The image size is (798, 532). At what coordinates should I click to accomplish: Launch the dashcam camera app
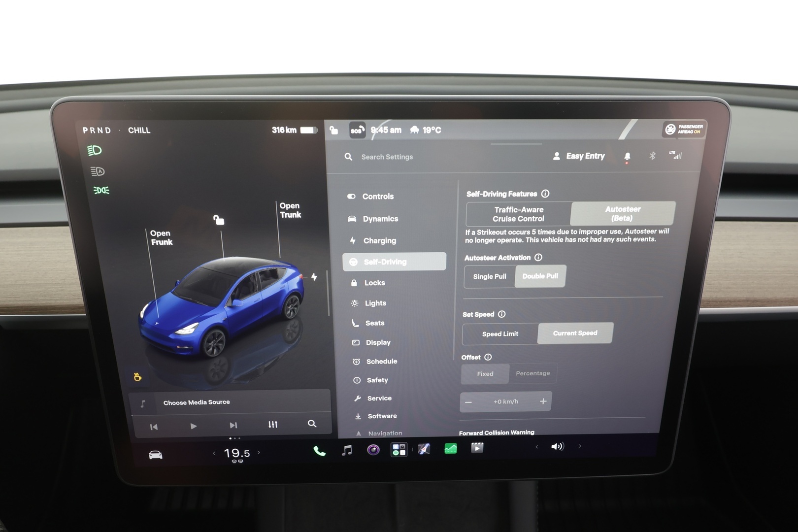(x=373, y=449)
